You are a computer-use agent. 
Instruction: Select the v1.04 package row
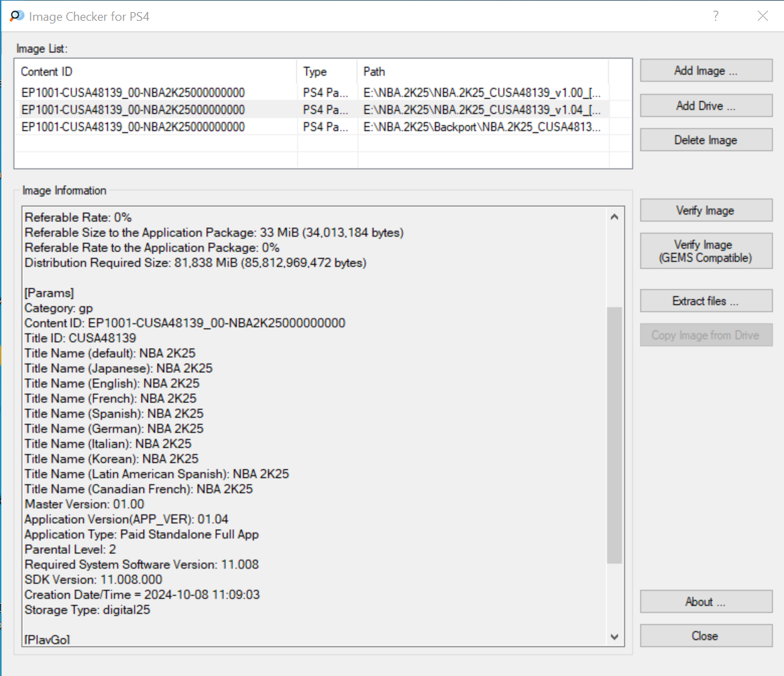[x=311, y=109]
